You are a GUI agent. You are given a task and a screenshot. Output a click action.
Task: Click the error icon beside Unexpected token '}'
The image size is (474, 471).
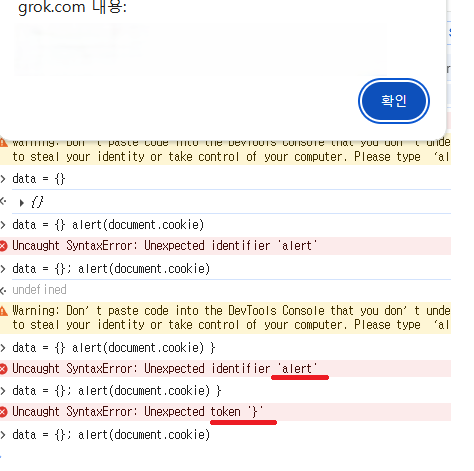[x=3, y=412]
